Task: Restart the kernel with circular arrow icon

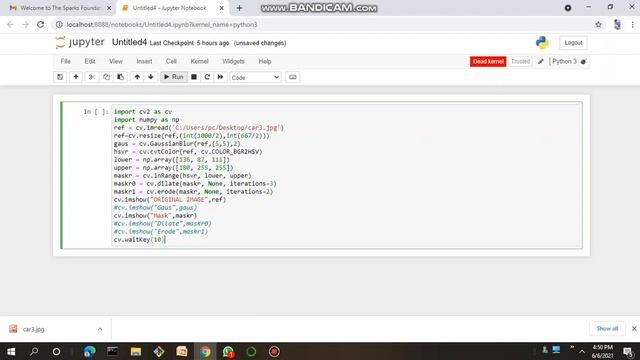Action: [x=207, y=77]
